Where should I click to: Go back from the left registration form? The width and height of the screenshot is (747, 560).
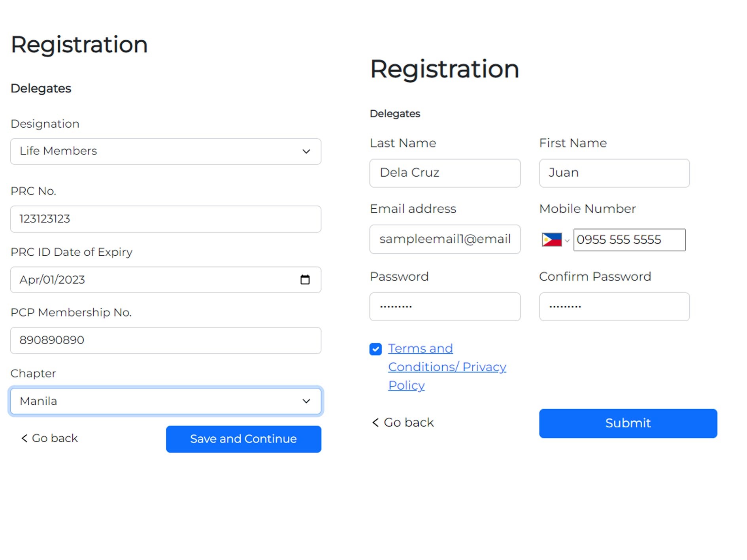click(50, 438)
